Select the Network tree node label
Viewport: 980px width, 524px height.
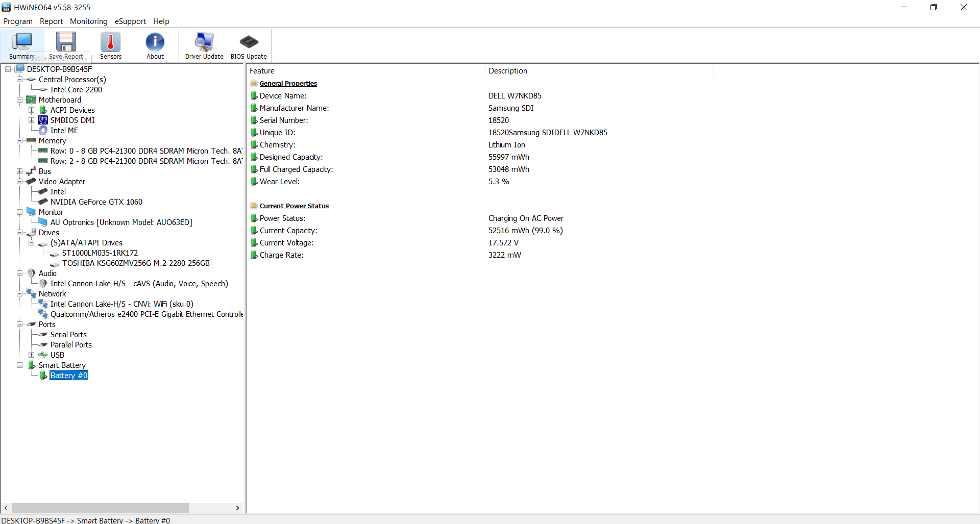53,293
